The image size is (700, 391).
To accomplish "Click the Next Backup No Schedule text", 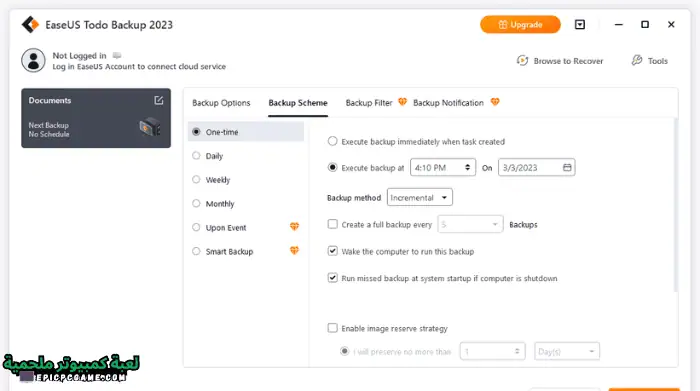I will pyautogui.click(x=49, y=130).
